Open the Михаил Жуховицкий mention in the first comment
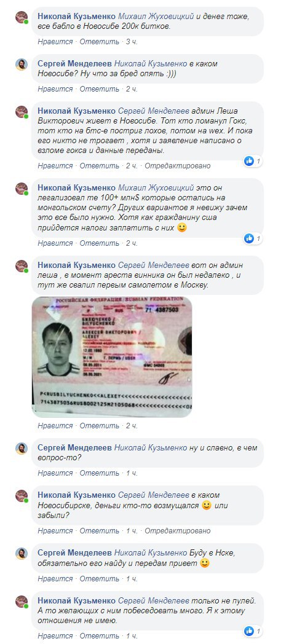Image resolution: width=281 pixels, height=644 pixels. (x=156, y=17)
